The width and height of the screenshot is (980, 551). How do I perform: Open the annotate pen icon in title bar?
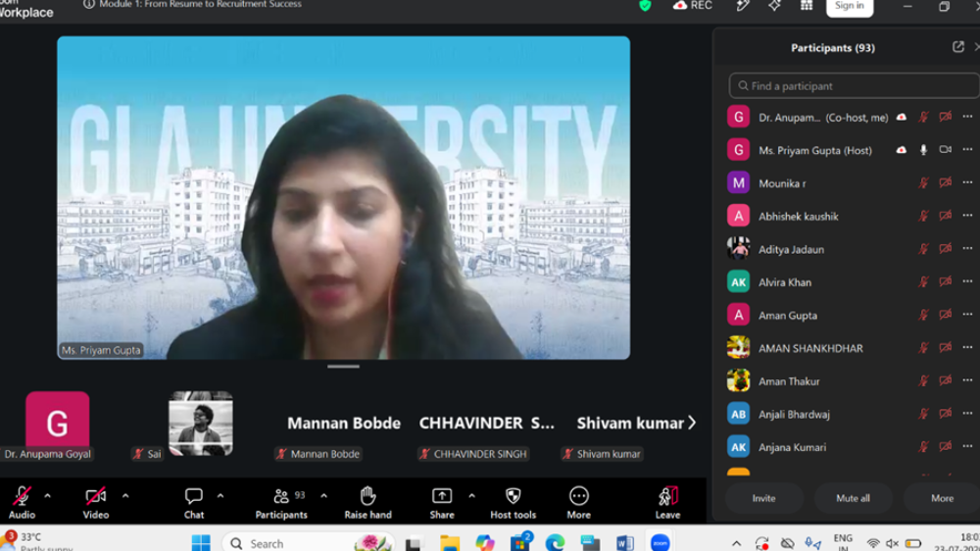tap(743, 6)
